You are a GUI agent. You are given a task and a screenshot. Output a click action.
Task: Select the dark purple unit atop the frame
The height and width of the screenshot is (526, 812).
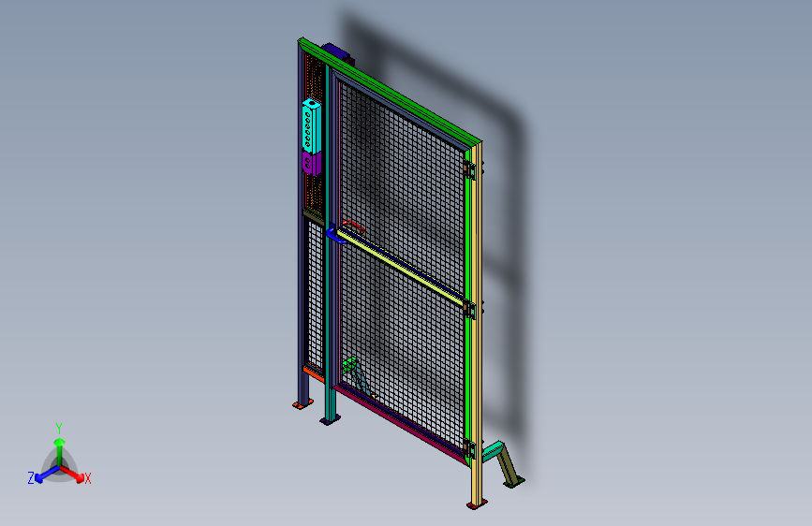(337, 53)
